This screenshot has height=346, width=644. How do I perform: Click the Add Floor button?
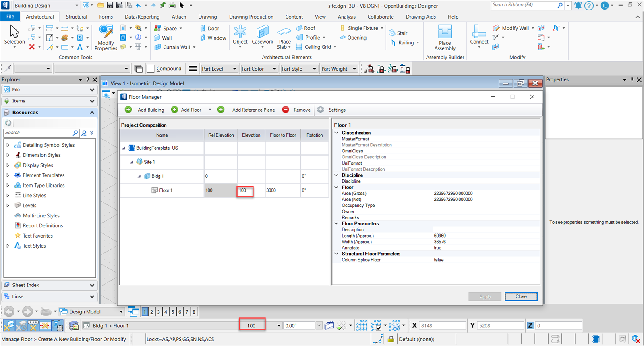(x=186, y=110)
